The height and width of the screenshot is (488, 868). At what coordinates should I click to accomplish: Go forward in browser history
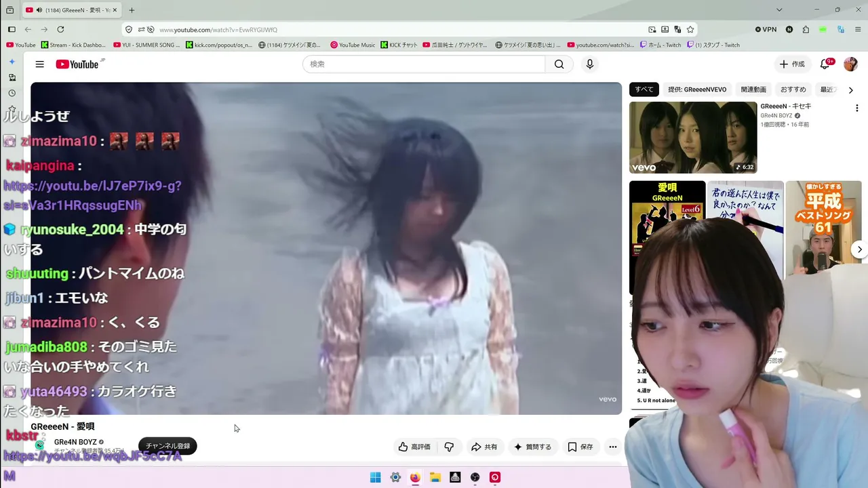(x=44, y=29)
